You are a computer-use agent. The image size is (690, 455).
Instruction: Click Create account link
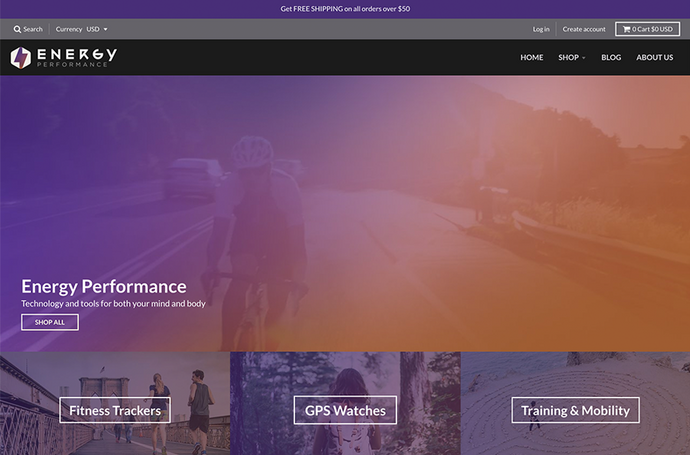pyautogui.click(x=584, y=29)
